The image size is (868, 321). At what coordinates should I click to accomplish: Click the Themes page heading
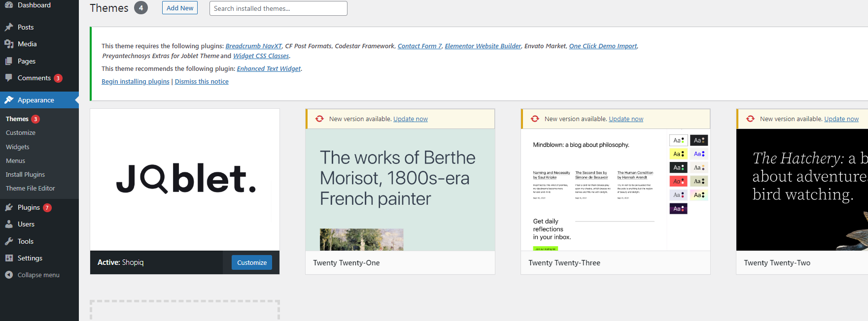pyautogui.click(x=109, y=8)
